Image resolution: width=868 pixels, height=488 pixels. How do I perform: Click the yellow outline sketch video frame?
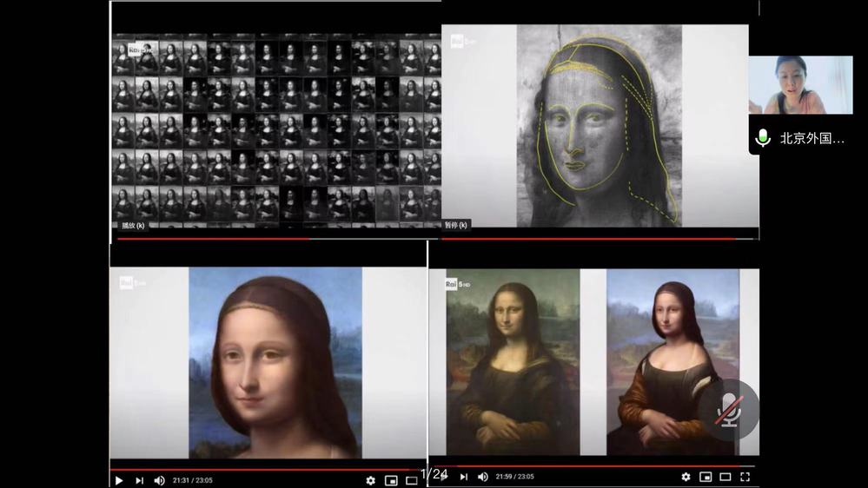point(600,126)
